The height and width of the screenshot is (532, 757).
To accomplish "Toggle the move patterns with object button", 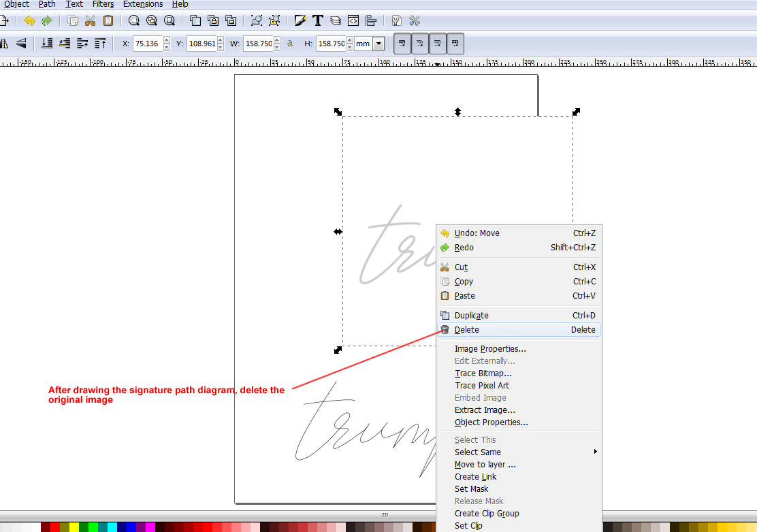I will coord(455,44).
